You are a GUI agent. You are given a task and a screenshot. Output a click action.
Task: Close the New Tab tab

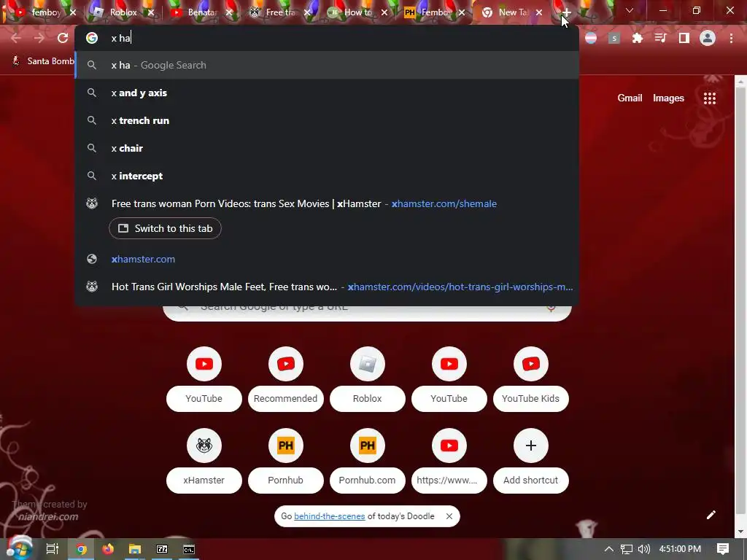pyautogui.click(x=539, y=12)
